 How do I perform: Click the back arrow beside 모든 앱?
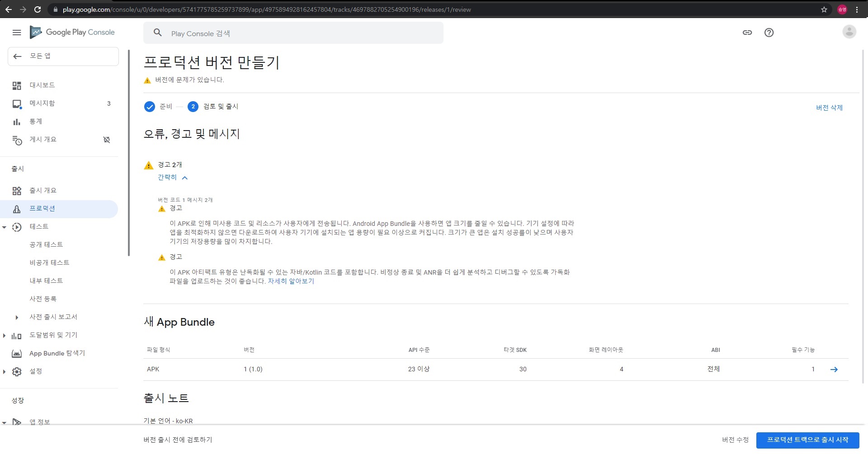[17, 56]
